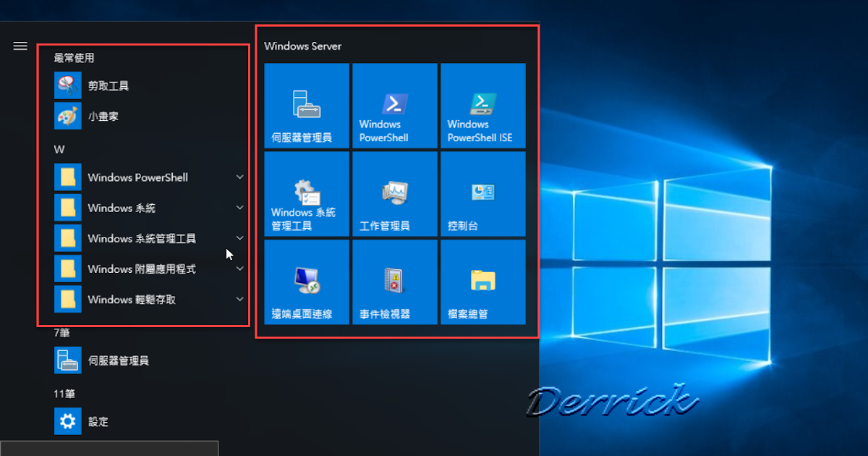The width and height of the screenshot is (868, 456).
Task: Expand chevron beside Windows 輕鬆存取
Action: click(x=240, y=298)
